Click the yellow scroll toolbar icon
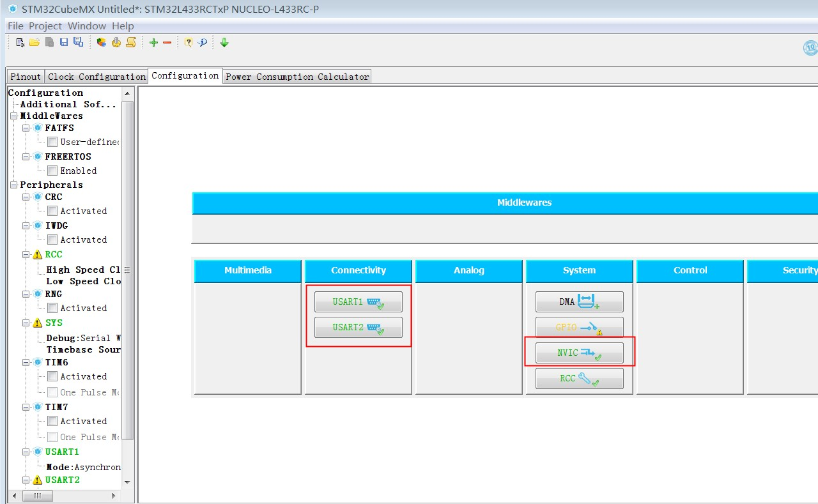 click(x=131, y=43)
